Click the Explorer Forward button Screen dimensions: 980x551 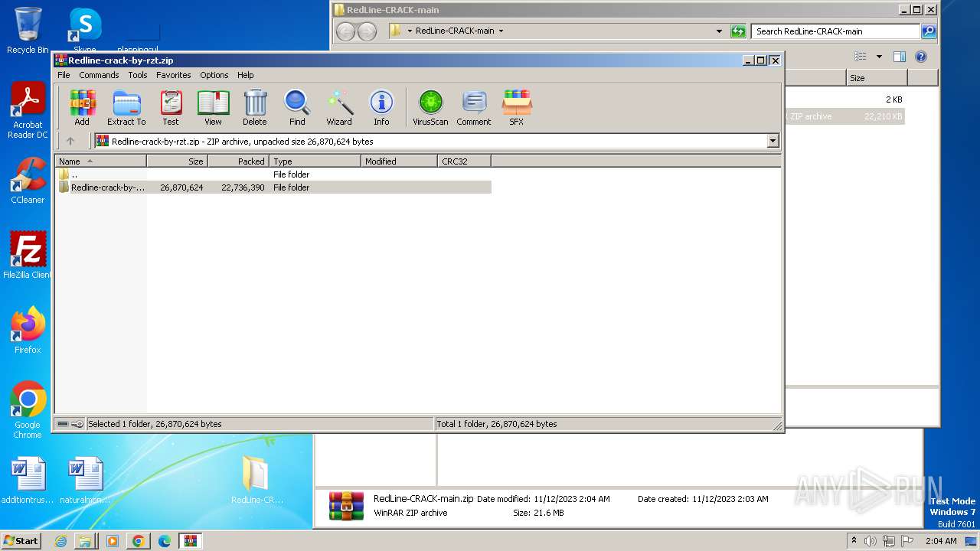367,31
